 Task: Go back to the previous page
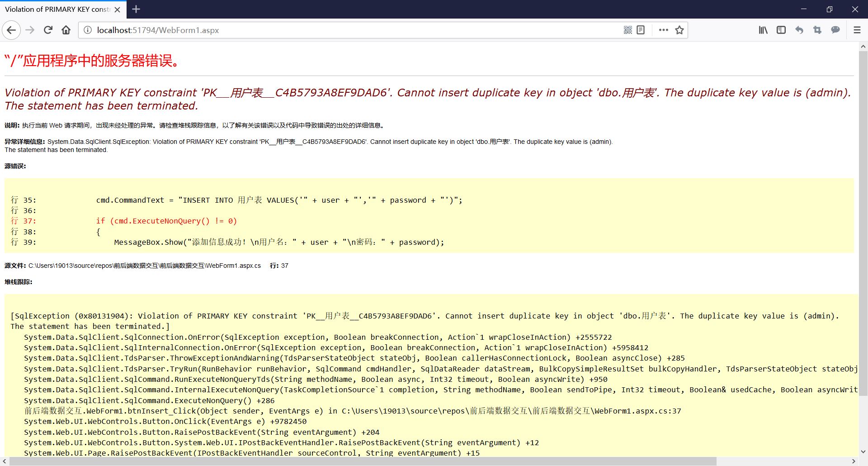click(12, 30)
